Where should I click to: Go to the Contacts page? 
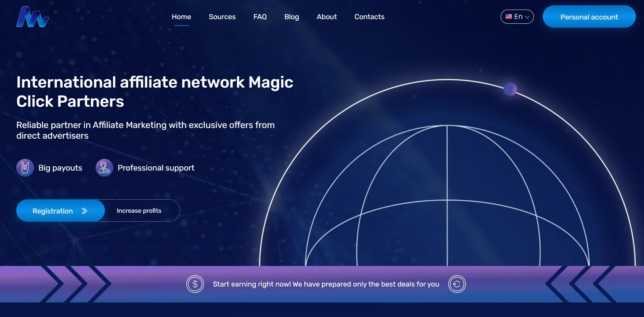click(369, 17)
